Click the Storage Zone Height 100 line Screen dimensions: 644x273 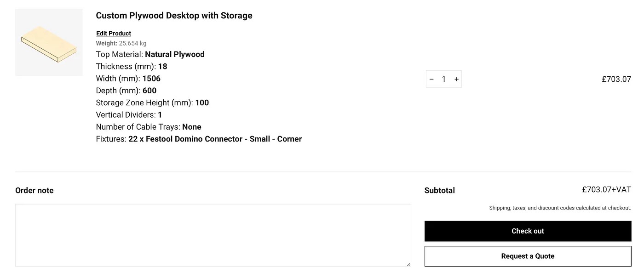coord(152,102)
